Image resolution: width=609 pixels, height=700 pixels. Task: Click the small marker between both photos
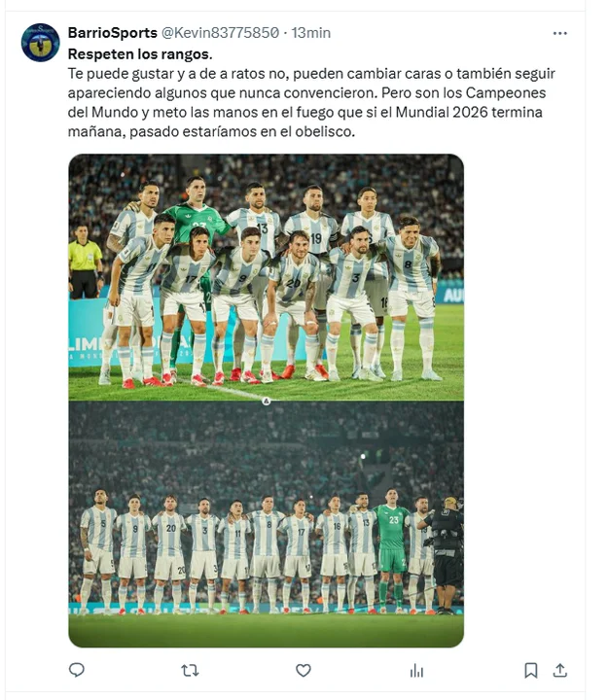pos(267,402)
